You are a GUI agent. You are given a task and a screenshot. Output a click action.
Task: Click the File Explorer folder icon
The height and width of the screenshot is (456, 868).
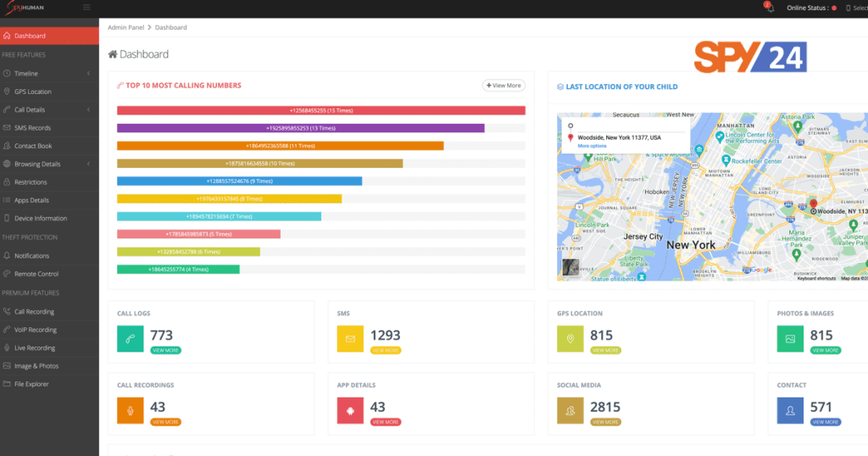click(x=7, y=384)
